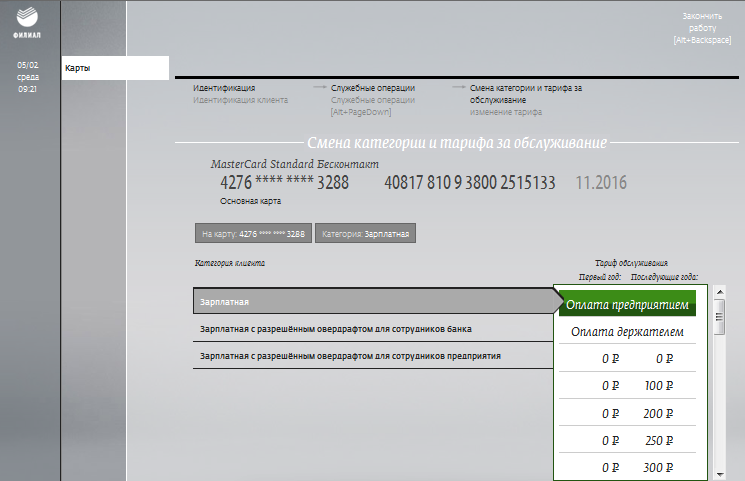The width and height of the screenshot is (745, 481).
Task: Select the 0 ₽ / 300 ₽ tariff row
Action: pos(627,467)
